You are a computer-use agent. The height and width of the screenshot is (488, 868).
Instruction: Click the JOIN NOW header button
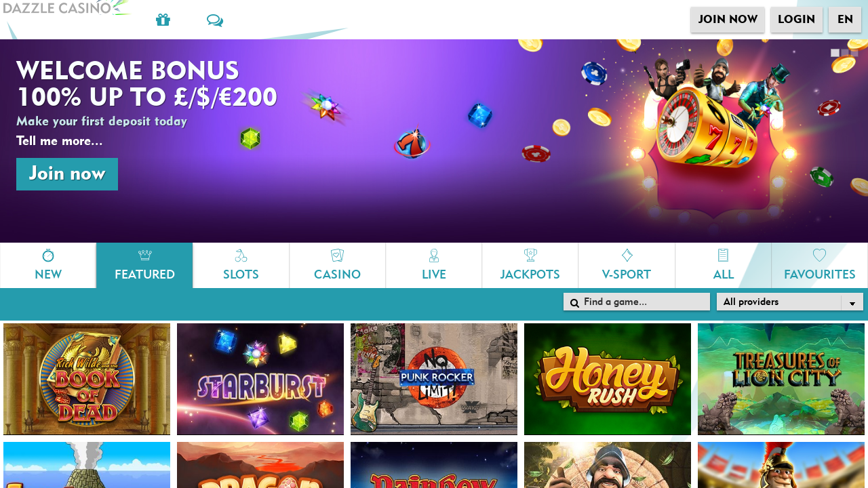tap(728, 20)
